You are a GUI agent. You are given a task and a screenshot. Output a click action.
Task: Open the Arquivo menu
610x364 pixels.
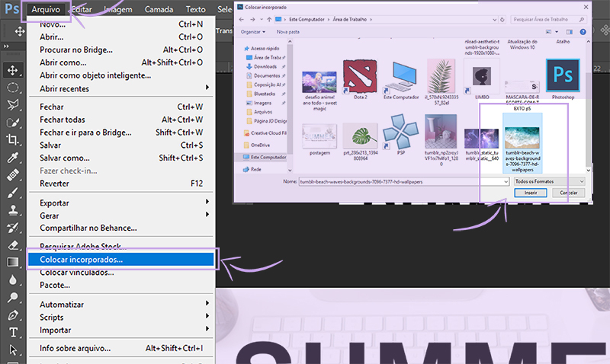[x=46, y=9]
